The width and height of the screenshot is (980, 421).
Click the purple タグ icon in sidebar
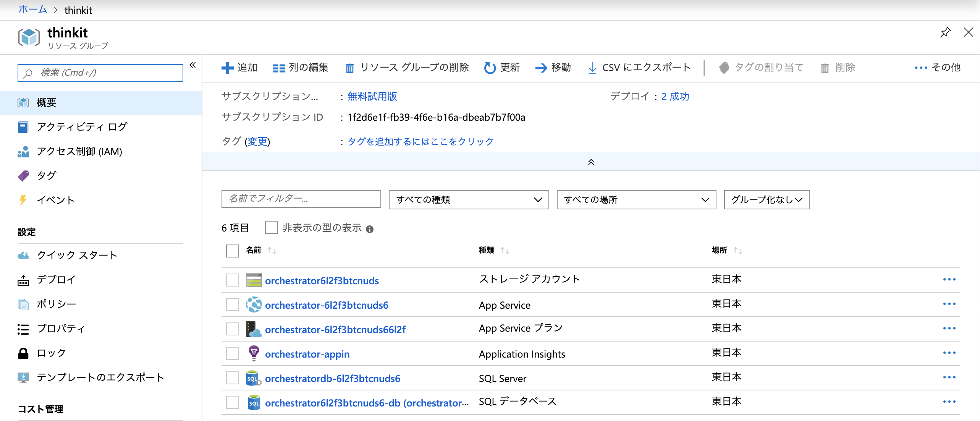pyautogui.click(x=23, y=176)
